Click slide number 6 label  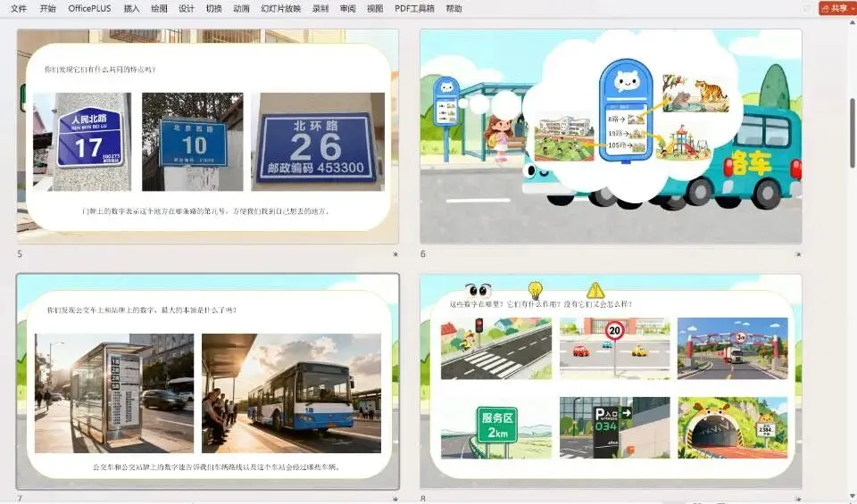[x=422, y=254]
